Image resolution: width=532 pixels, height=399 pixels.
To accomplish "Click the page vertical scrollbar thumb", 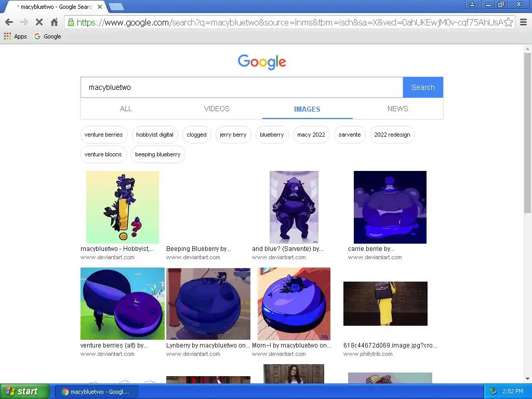I will (527, 132).
